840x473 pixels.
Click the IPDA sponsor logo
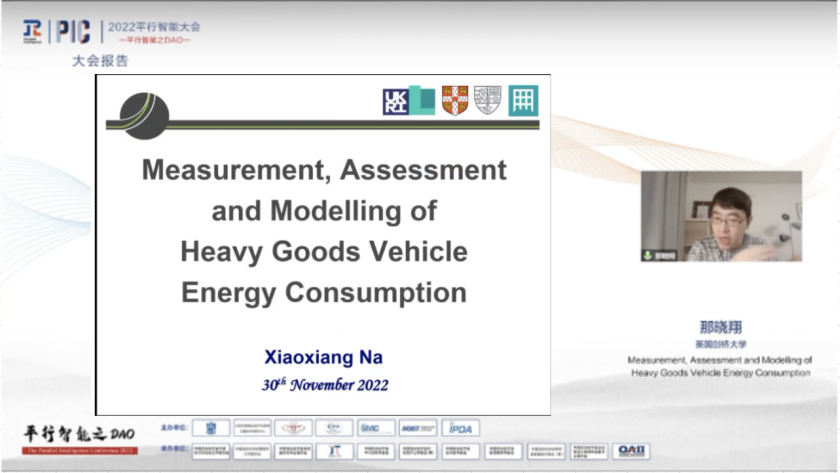[x=461, y=428]
